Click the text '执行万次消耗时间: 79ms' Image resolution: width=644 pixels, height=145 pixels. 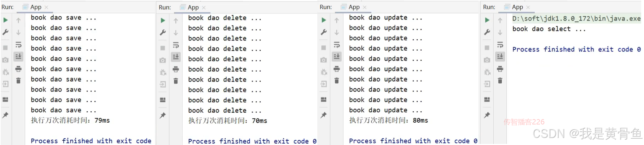pyautogui.click(x=70, y=120)
